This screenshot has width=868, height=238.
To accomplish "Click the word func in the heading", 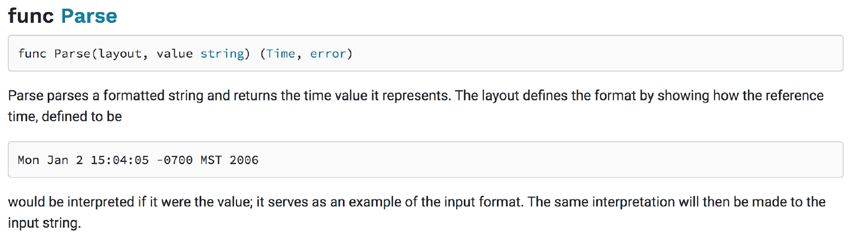I will tap(30, 16).
